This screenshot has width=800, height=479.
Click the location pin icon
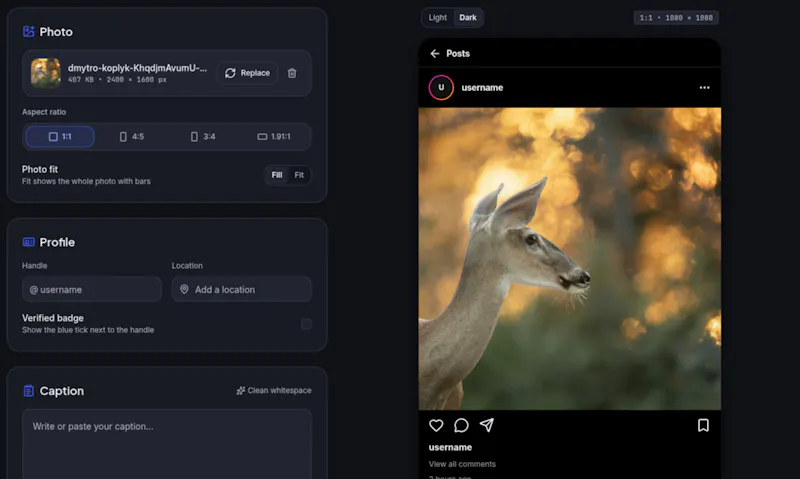(184, 289)
